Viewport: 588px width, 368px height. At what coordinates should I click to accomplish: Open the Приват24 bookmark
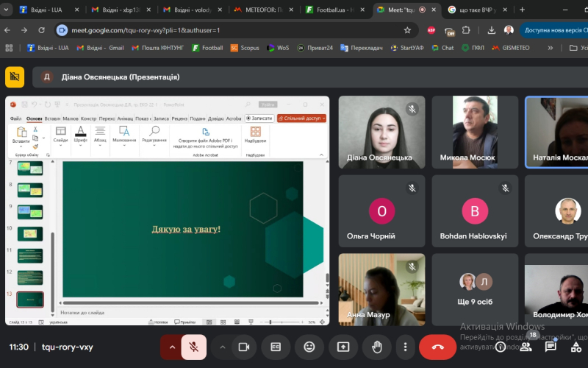(315, 48)
